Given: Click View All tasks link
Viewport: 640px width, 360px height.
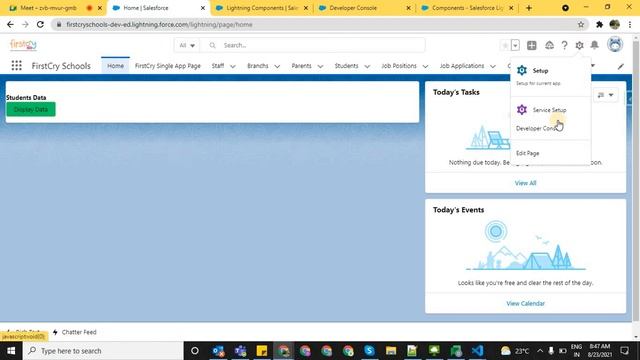Looking at the screenshot, I should 525,183.
